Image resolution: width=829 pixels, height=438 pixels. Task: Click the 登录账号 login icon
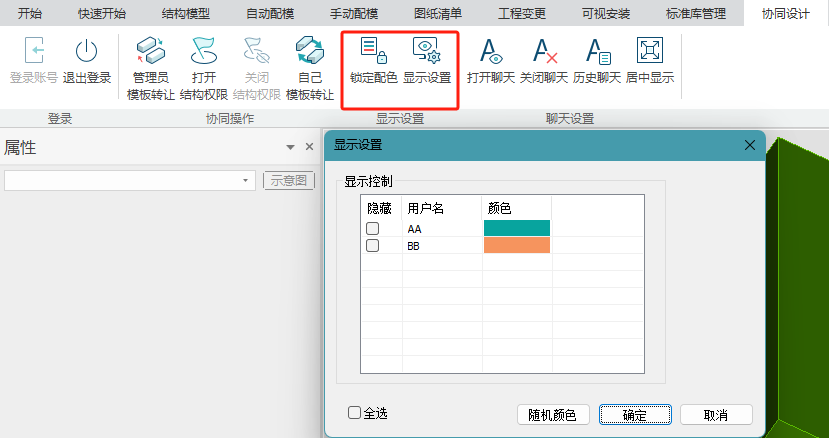[34, 51]
